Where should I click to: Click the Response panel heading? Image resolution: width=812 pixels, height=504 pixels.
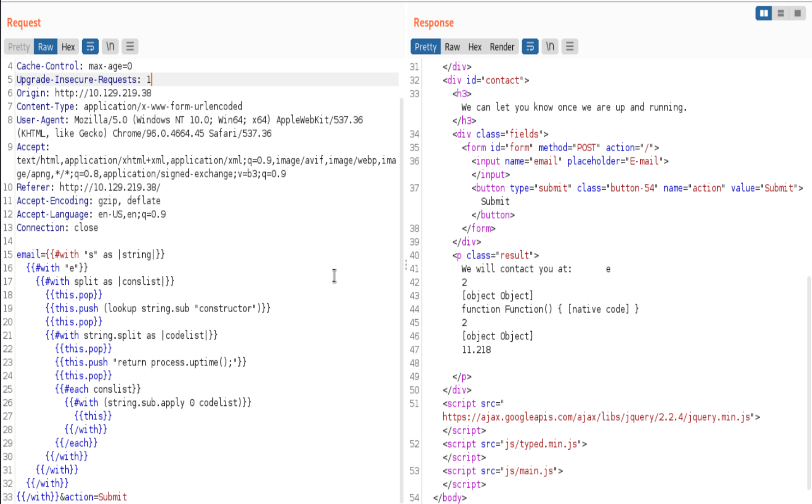click(433, 23)
